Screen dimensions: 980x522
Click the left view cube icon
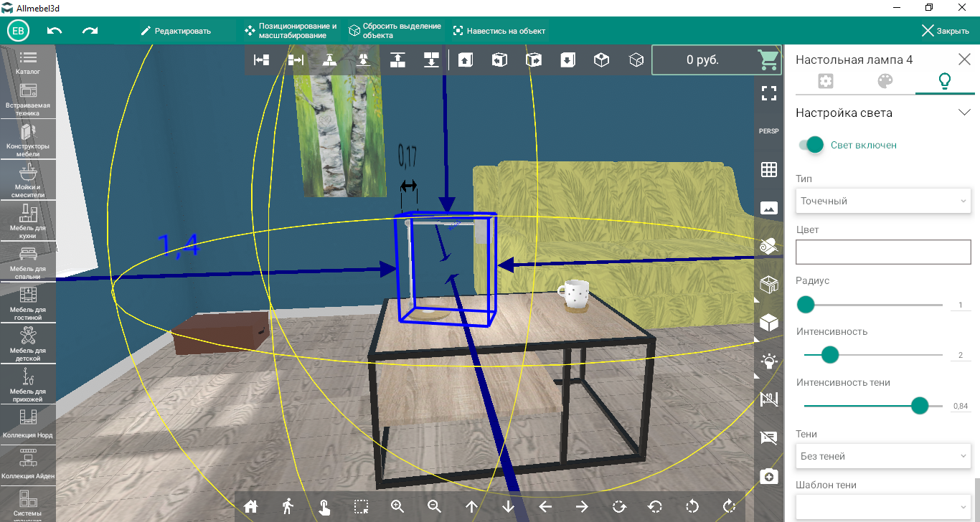pyautogui.click(x=500, y=60)
